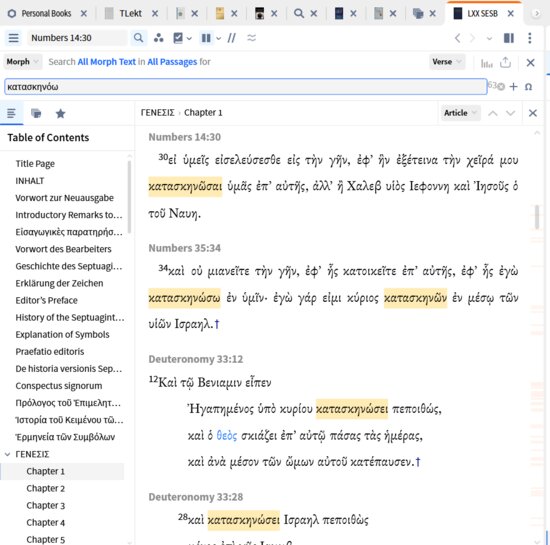Select Chapter 4 in contents
550x545 pixels.
[46, 523]
